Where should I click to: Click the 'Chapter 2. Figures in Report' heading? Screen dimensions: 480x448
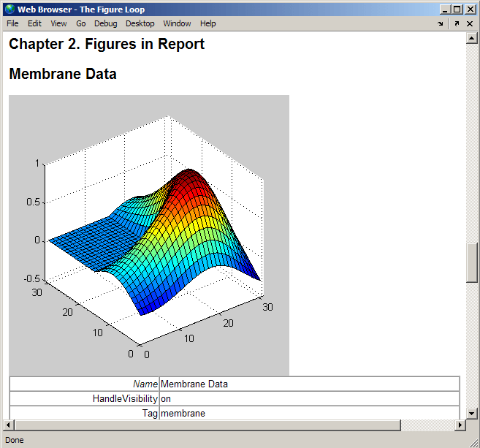[x=107, y=44]
